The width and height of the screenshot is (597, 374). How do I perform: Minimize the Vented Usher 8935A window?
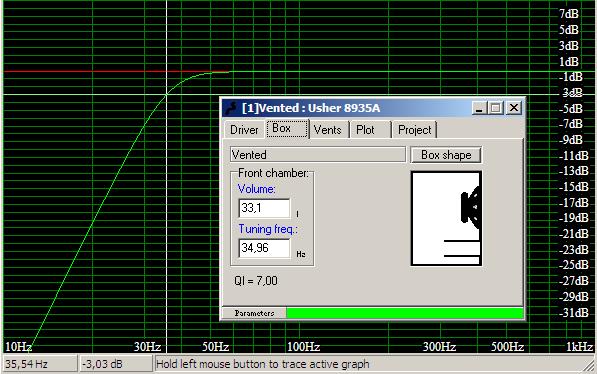point(479,108)
